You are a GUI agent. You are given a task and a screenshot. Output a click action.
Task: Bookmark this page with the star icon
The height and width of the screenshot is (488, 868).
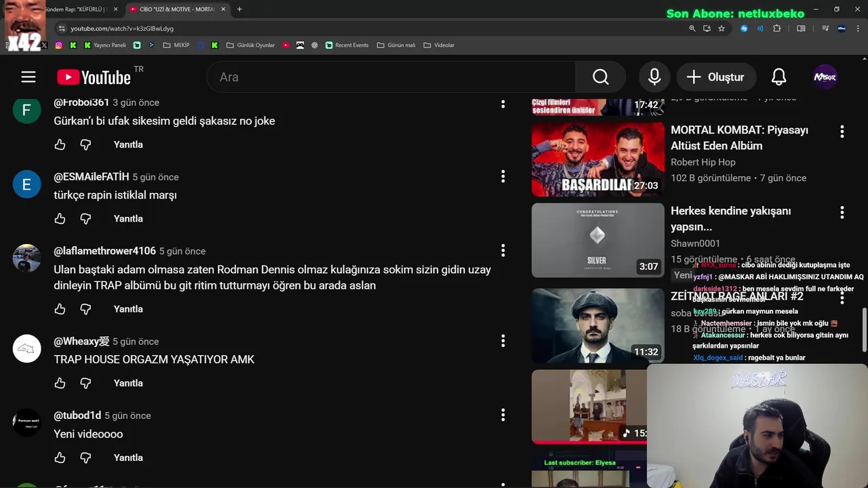[722, 28]
